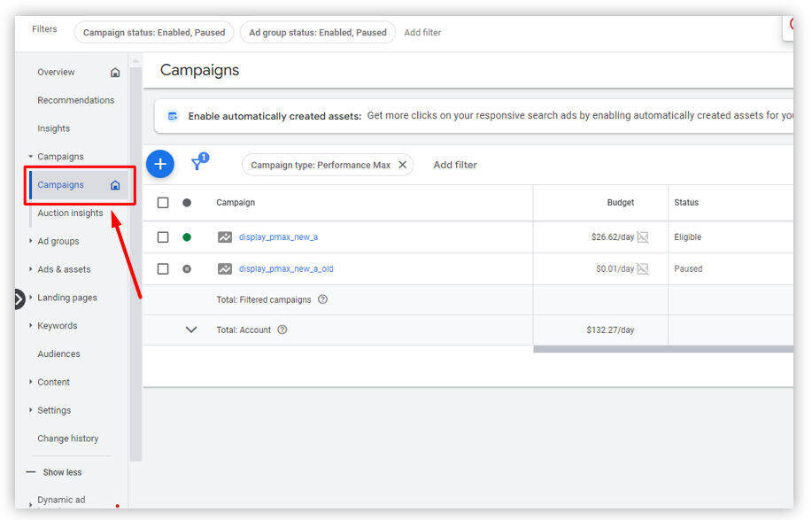
Task: Expand the Ad groups sidebar section
Action: [30, 241]
